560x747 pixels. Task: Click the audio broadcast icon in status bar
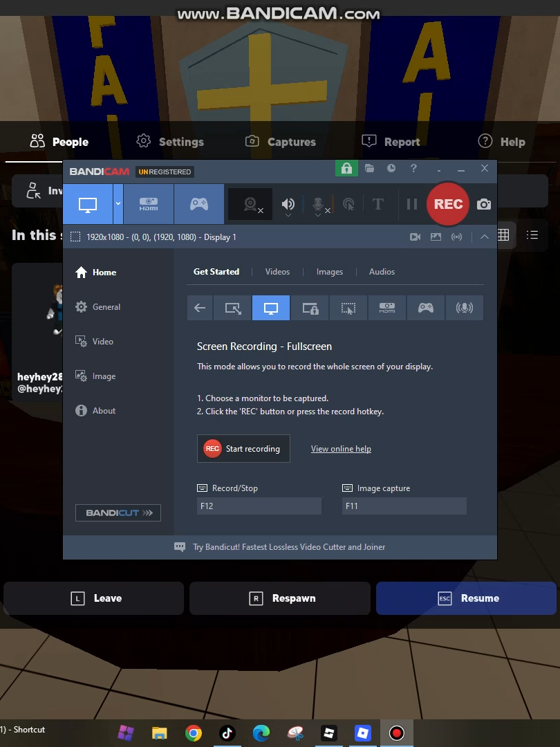(x=457, y=237)
